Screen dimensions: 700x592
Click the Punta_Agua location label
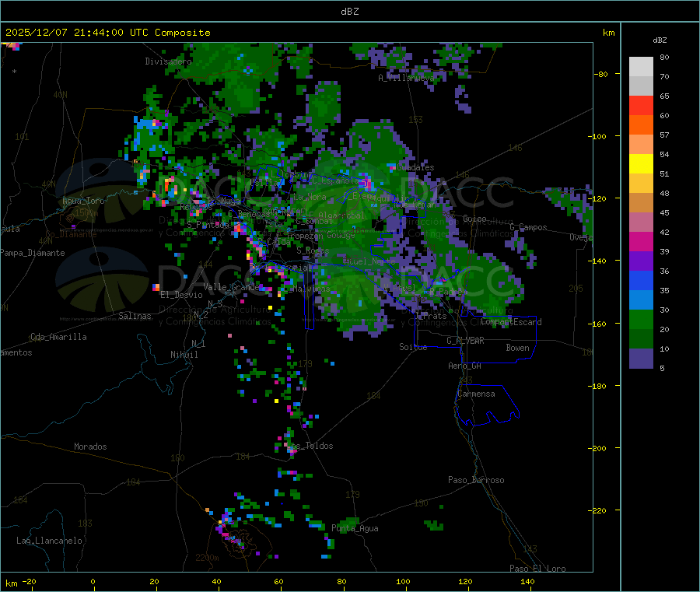(x=355, y=528)
